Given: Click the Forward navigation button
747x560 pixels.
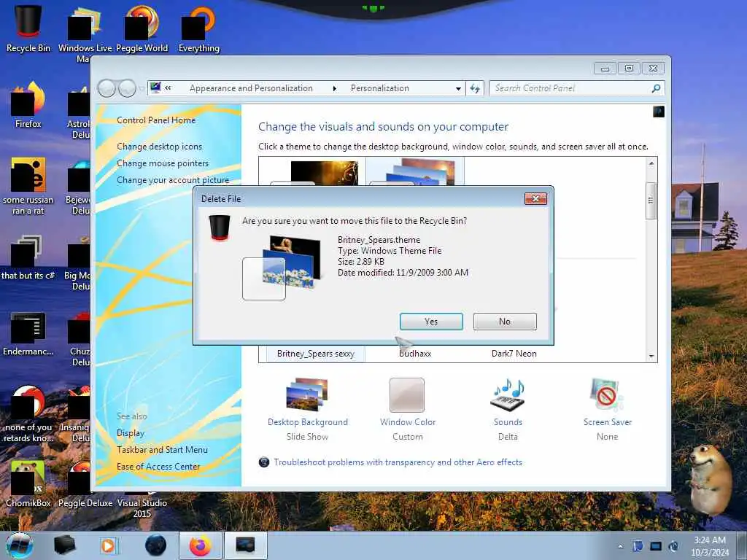Looking at the screenshot, I should click(x=127, y=88).
